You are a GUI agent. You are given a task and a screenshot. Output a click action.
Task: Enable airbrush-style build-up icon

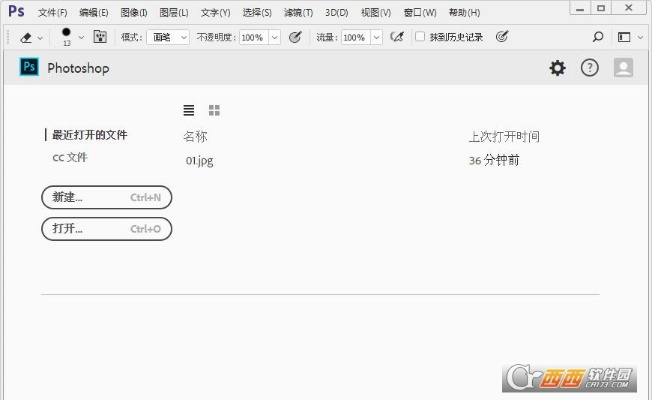click(397, 37)
